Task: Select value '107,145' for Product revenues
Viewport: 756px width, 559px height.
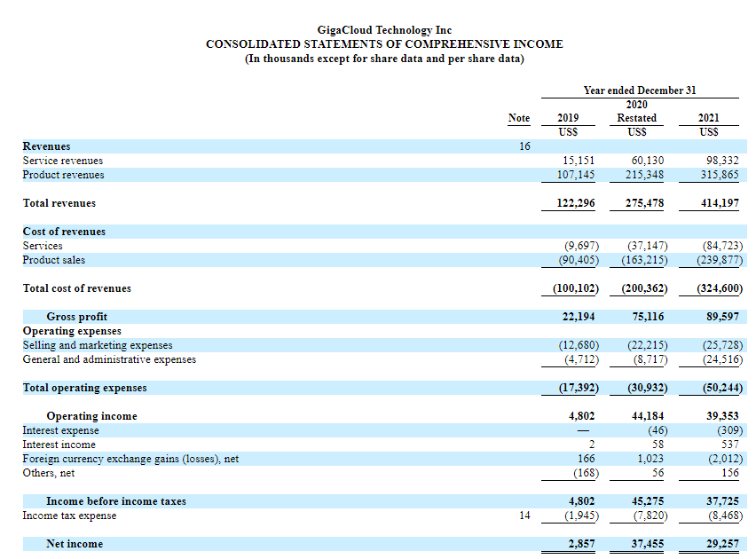Action: pyautogui.click(x=576, y=175)
